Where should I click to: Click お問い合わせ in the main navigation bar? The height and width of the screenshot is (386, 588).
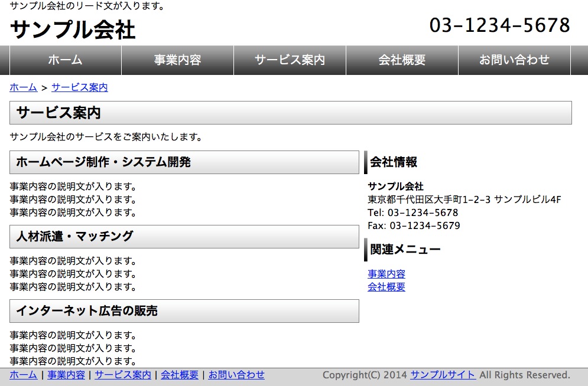pos(514,60)
